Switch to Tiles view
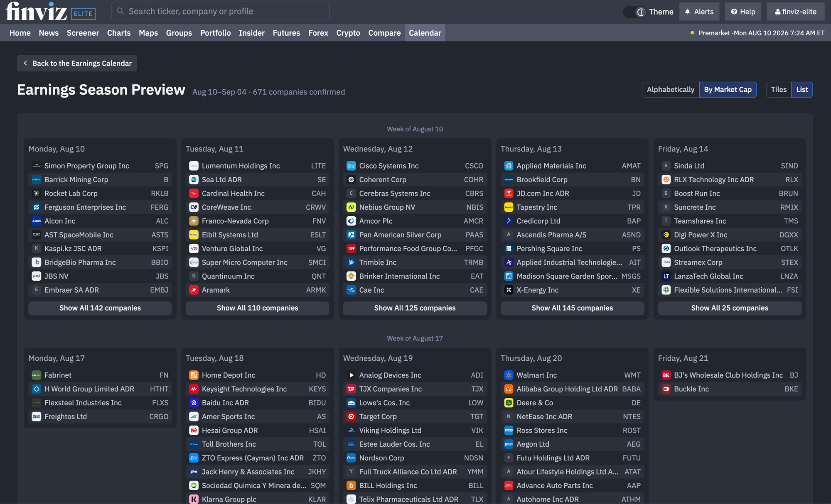 point(779,90)
